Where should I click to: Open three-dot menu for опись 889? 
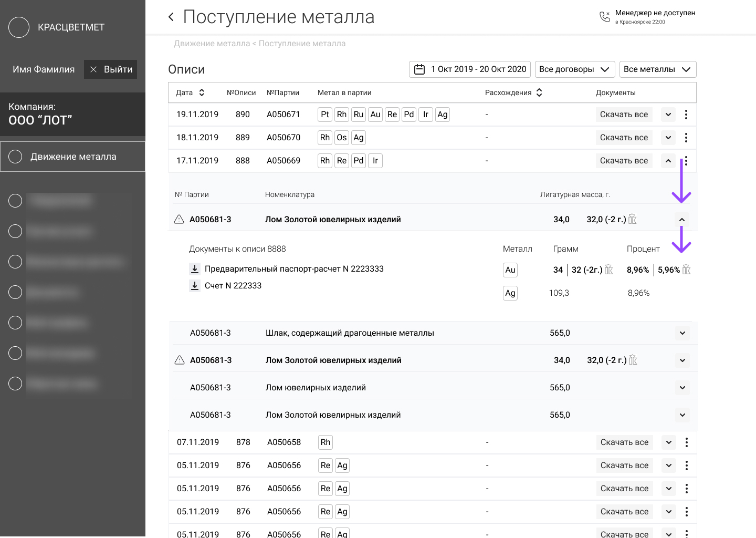tap(686, 138)
